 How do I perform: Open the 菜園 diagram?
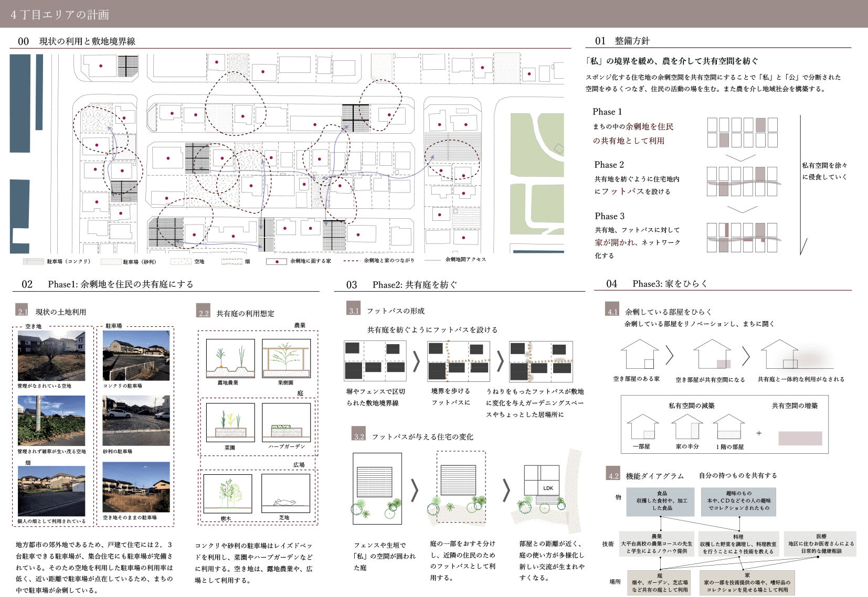pyautogui.click(x=230, y=423)
